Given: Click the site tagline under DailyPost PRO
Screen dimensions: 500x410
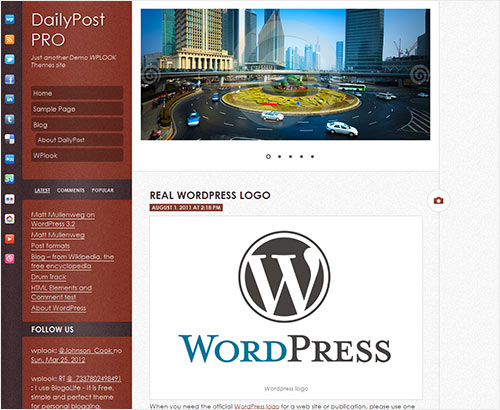Looking at the screenshot, I should click(x=73, y=61).
